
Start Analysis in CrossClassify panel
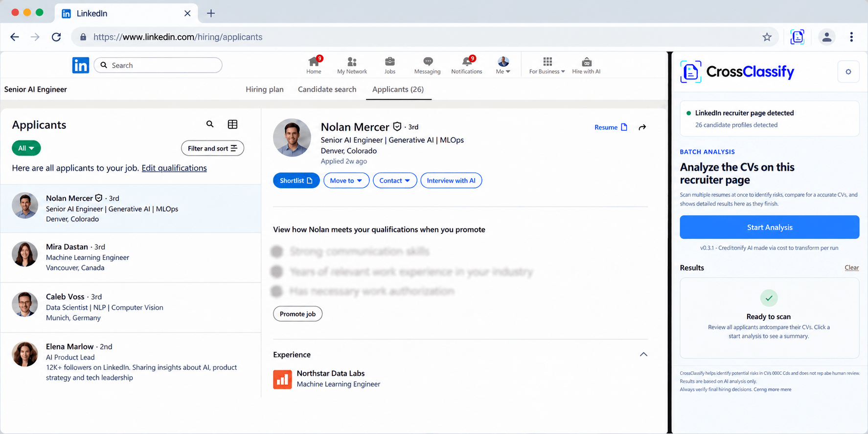(x=770, y=227)
